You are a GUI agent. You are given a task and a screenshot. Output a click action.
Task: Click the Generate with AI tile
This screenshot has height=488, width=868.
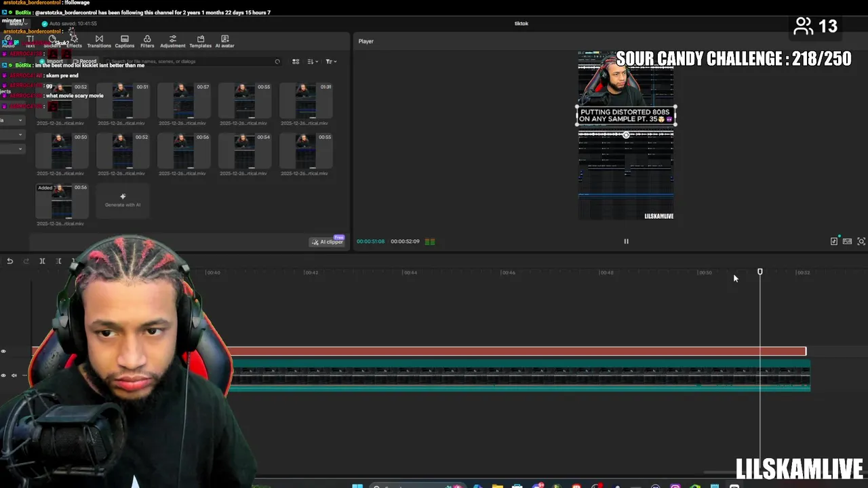point(123,201)
